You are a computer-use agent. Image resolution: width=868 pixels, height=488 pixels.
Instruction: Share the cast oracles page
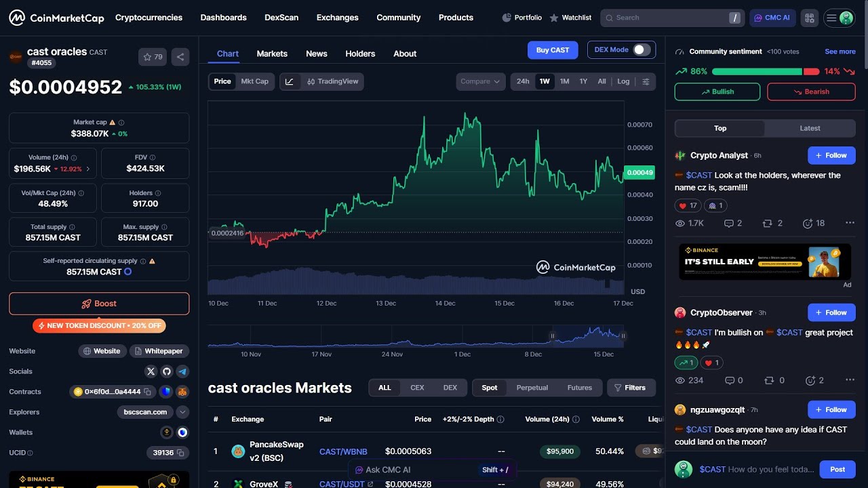click(180, 57)
